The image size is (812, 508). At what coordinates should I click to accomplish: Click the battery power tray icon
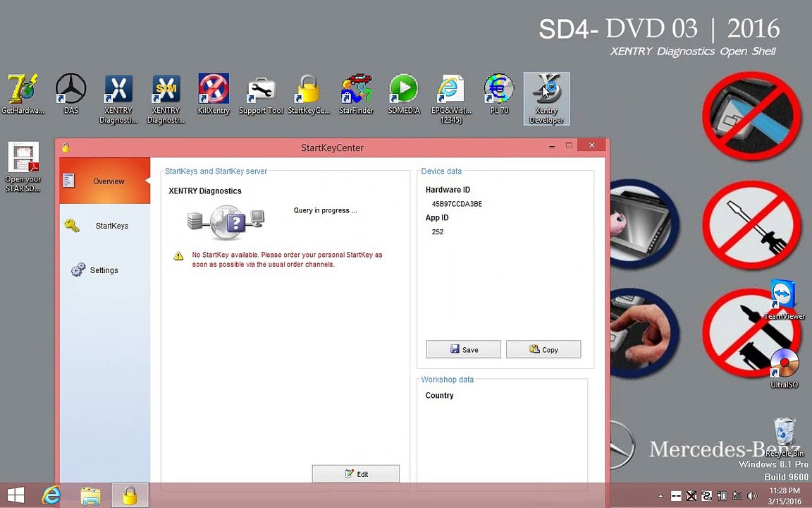click(722, 496)
